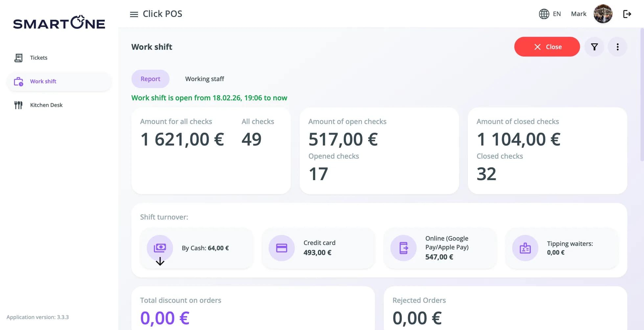The width and height of the screenshot is (644, 330).
Task: Click the red Close shift button
Action: coord(547,47)
